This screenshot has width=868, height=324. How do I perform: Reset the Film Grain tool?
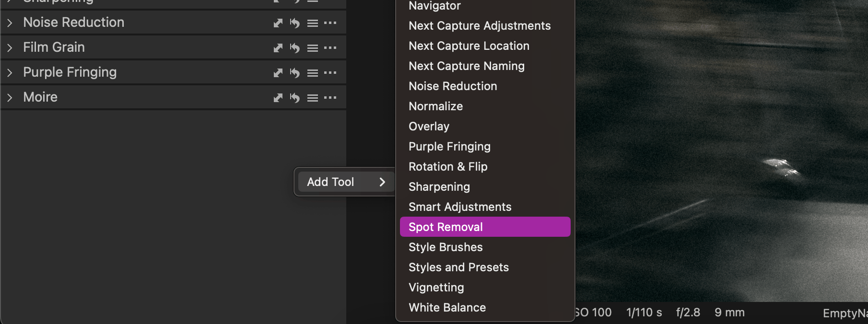point(294,48)
